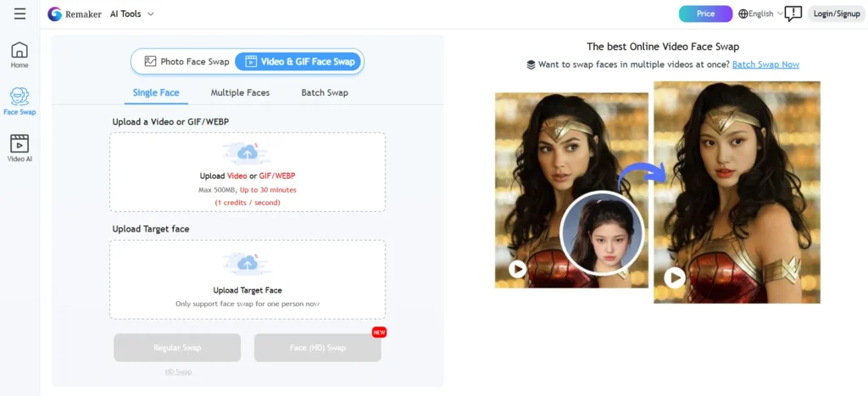This screenshot has height=396, width=868.
Task: Click the feedback speech bubble icon
Action: click(x=793, y=14)
